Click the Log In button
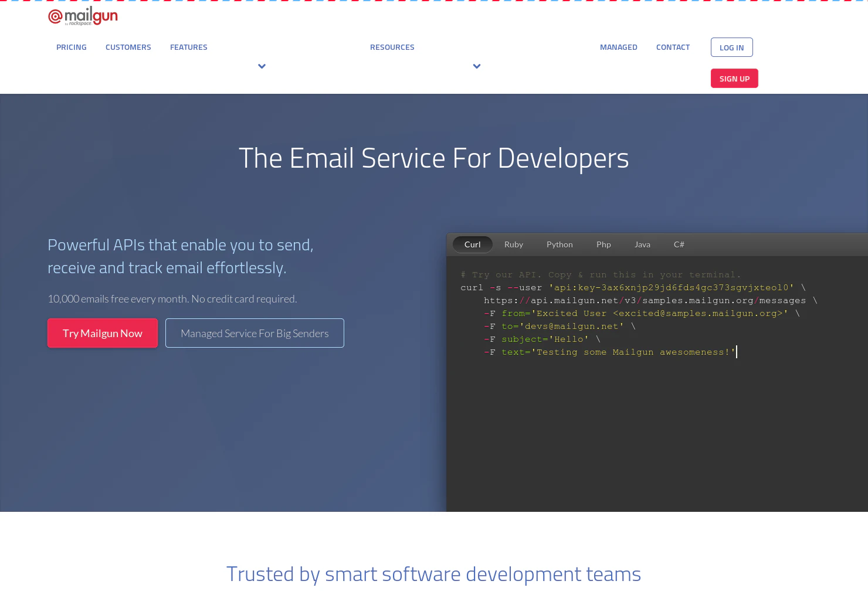 click(732, 47)
